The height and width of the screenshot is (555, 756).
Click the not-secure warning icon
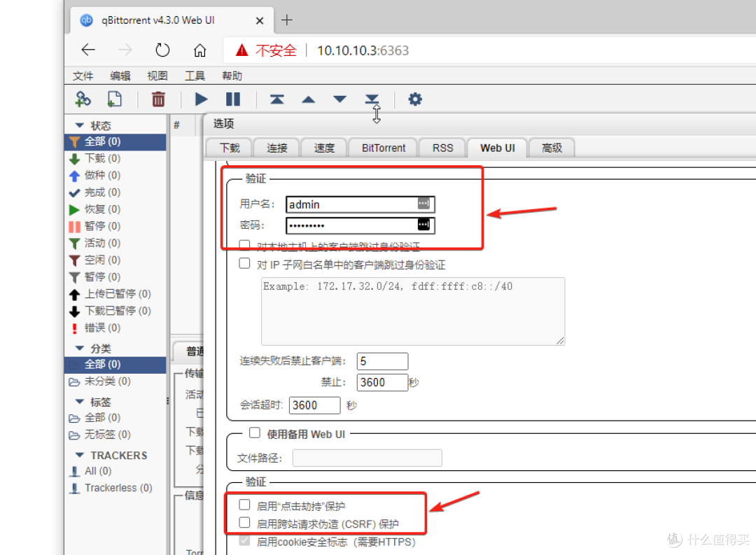[x=241, y=50]
